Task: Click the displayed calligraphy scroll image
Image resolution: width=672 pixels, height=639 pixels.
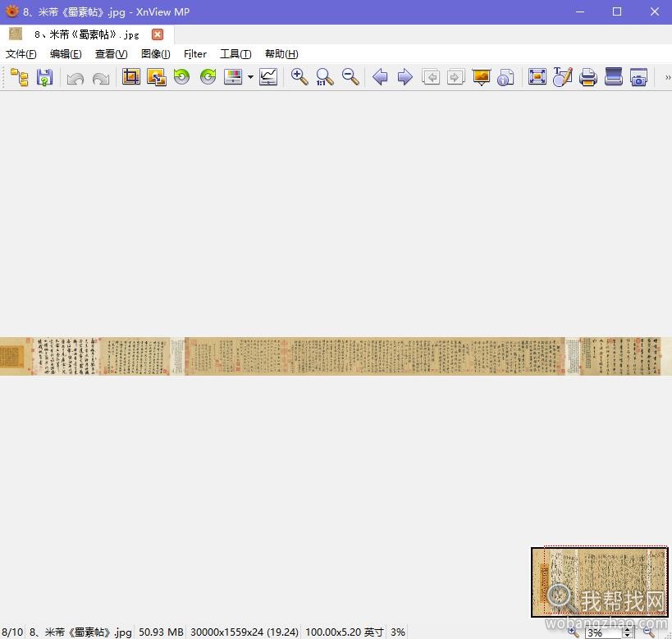Action: [336, 356]
